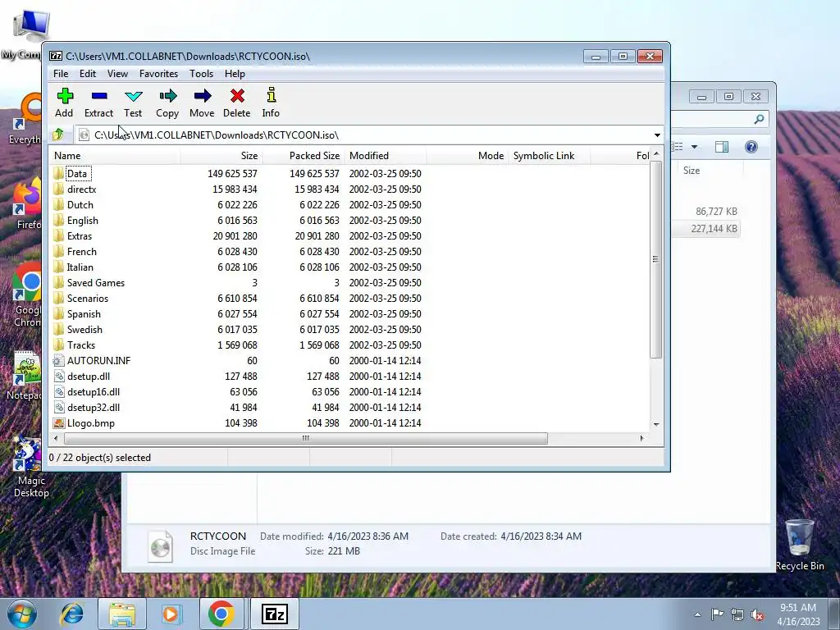Click the Delete toolbar icon

pos(237,97)
